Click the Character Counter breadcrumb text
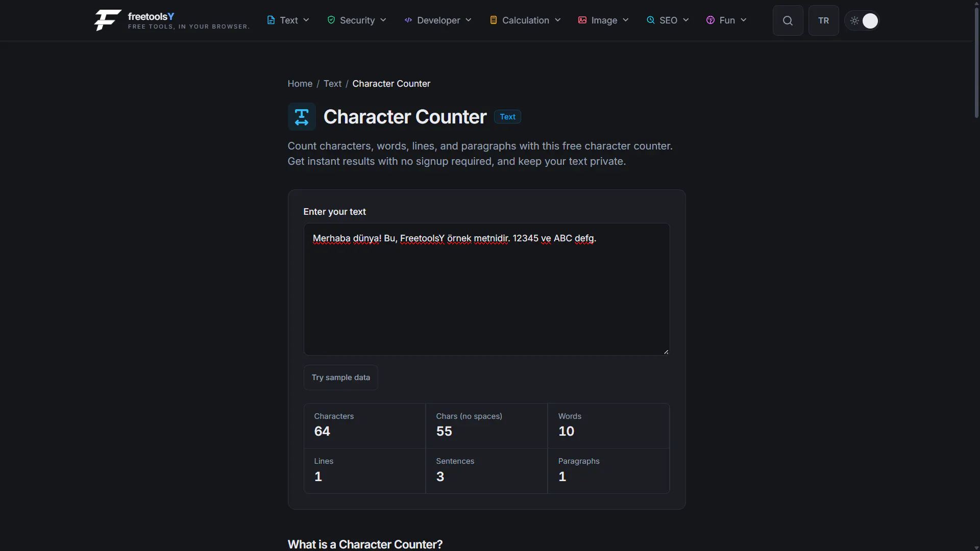 click(x=391, y=84)
